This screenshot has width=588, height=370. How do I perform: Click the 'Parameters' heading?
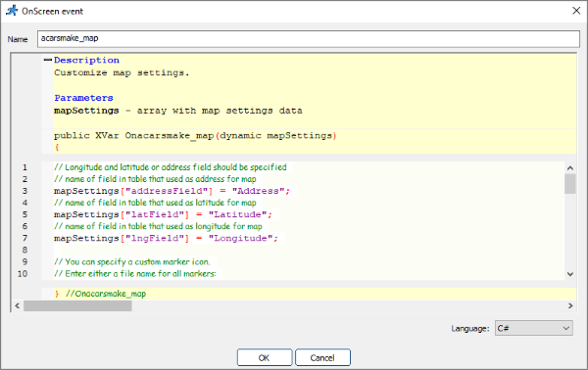pyautogui.click(x=83, y=98)
